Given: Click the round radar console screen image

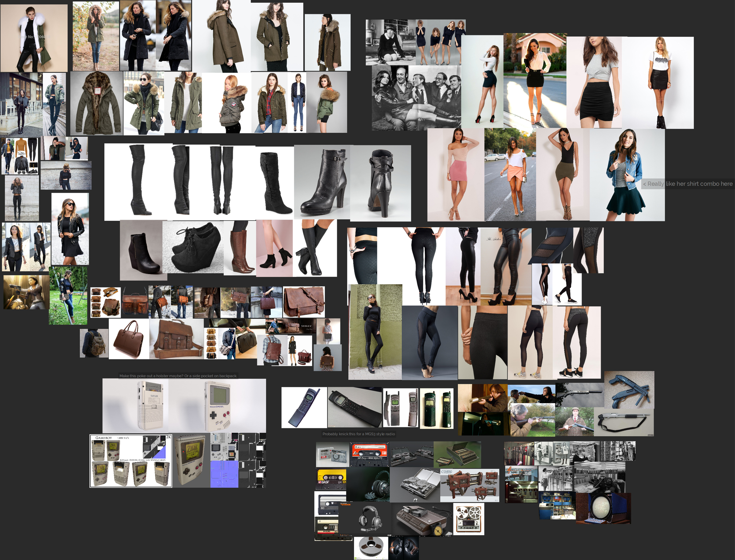Looking at the screenshot, I should pyautogui.click(x=603, y=509).
